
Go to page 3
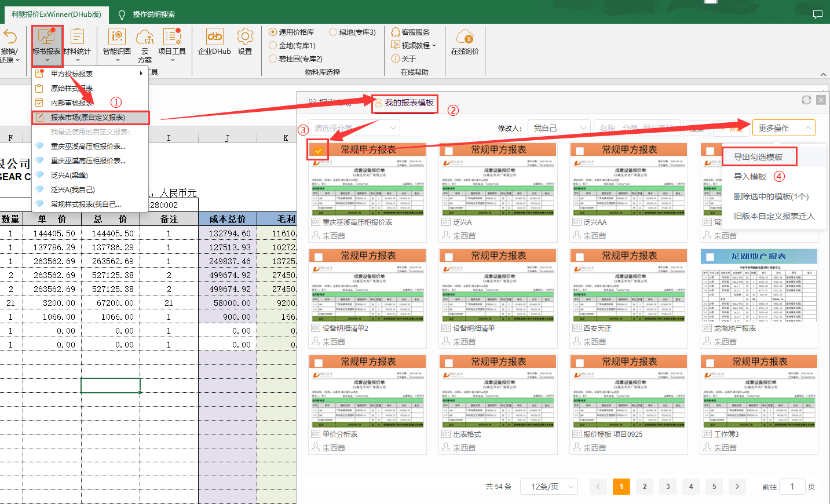click(x=668, y=487)
